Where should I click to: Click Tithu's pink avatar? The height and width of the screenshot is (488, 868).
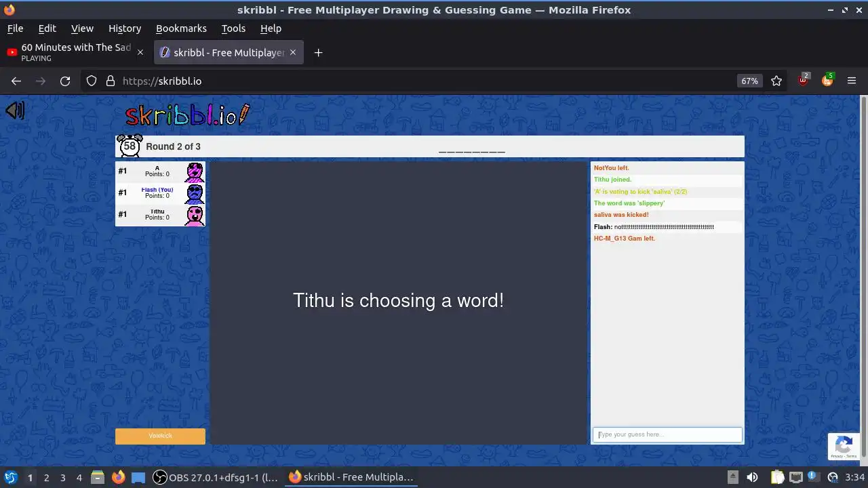point(195,216)
